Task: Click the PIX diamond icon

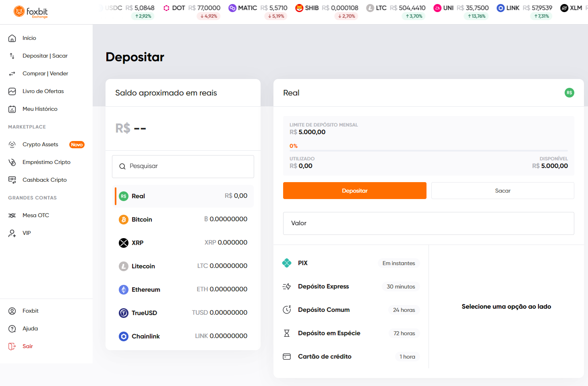Action: point(287,263)
